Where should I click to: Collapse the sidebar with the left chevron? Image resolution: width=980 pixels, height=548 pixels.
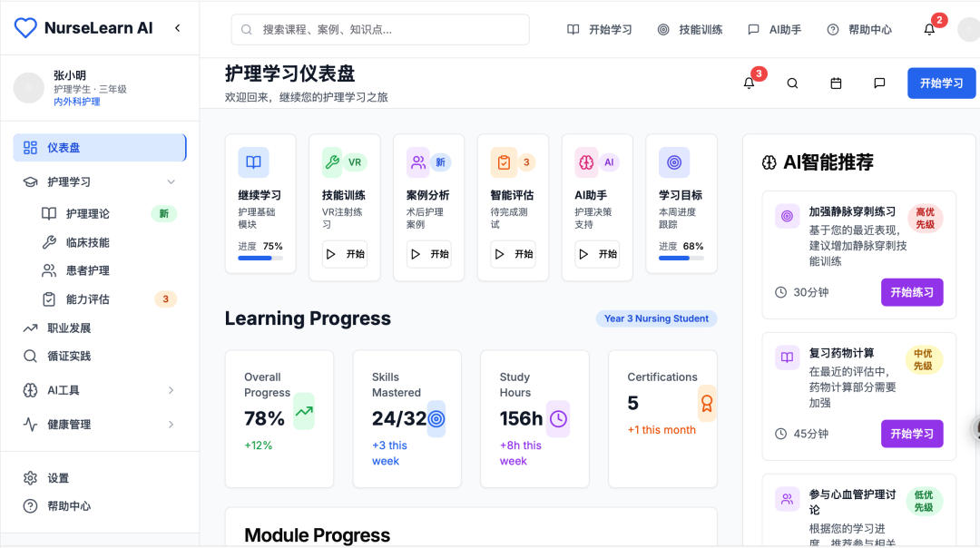pos(177,28)
